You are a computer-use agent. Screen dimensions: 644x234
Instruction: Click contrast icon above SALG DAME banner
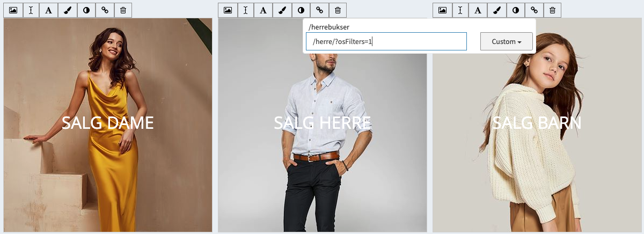click(86, 10)
